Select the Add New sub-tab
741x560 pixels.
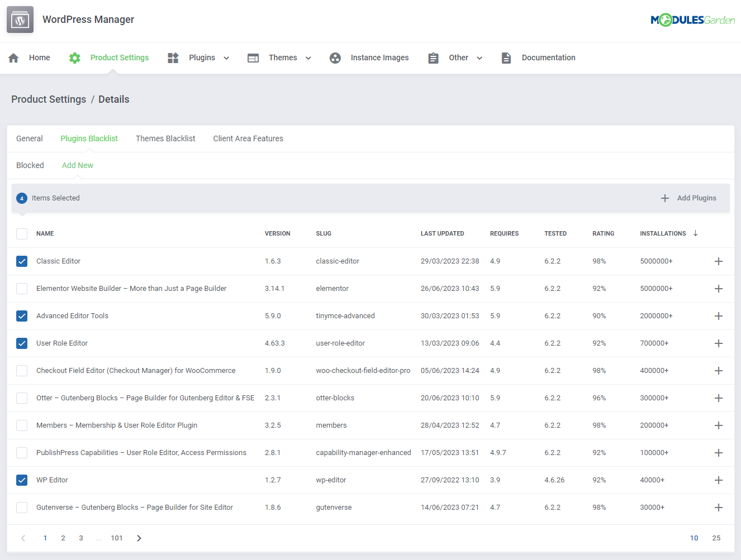tap(78, 165)
